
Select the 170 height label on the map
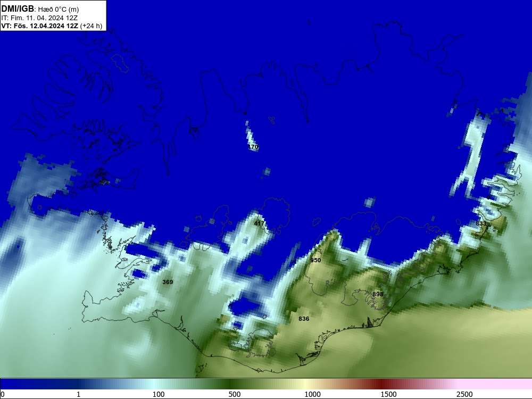point(253,147)
